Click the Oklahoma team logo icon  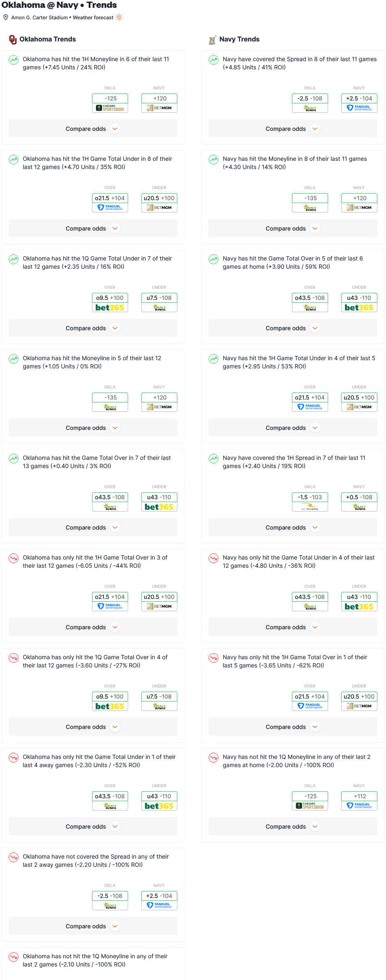click(x=13, y=39)
